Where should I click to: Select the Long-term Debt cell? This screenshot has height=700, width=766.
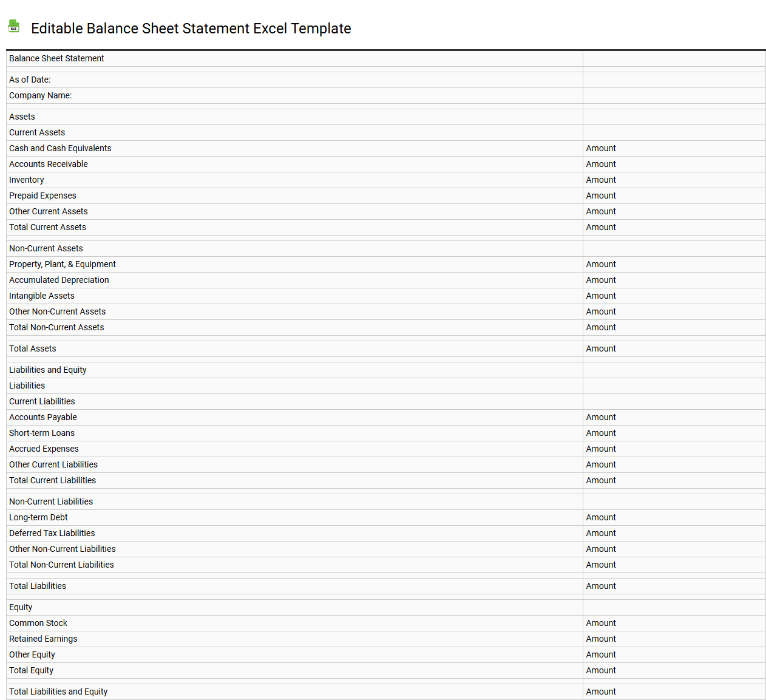(38, 517)
